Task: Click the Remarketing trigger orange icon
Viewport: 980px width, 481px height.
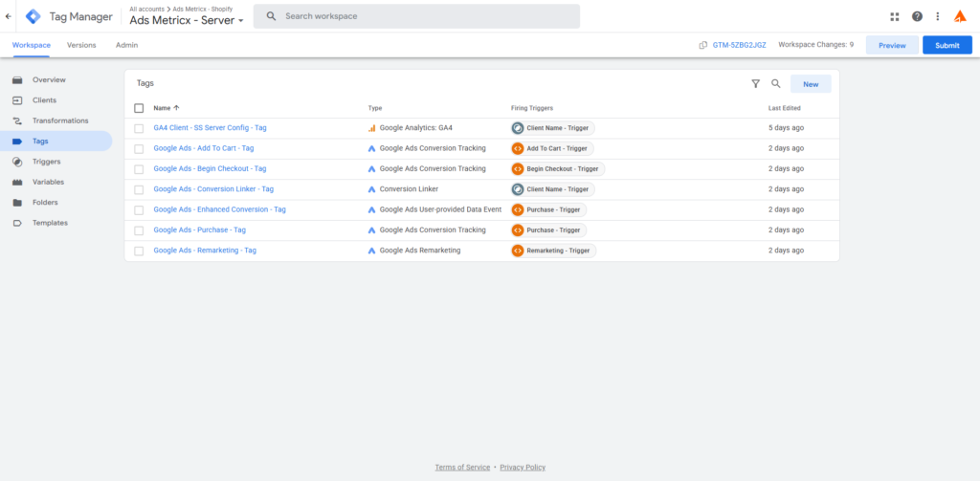Action: pyautogui.click(x=518, y=251)
